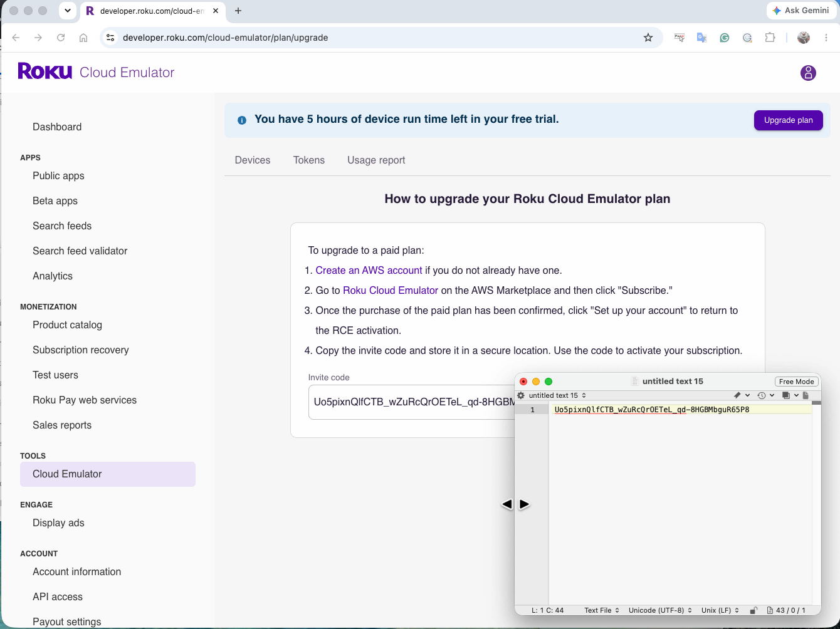
Task: Open Search feed validator in the sidebar
Action: [80, 251]
